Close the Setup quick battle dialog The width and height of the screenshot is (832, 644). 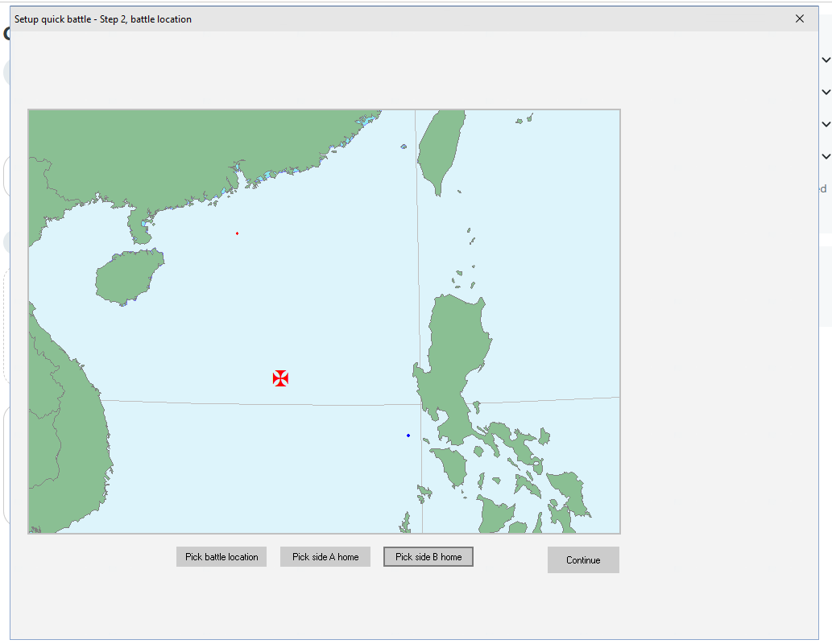point(800,19)
